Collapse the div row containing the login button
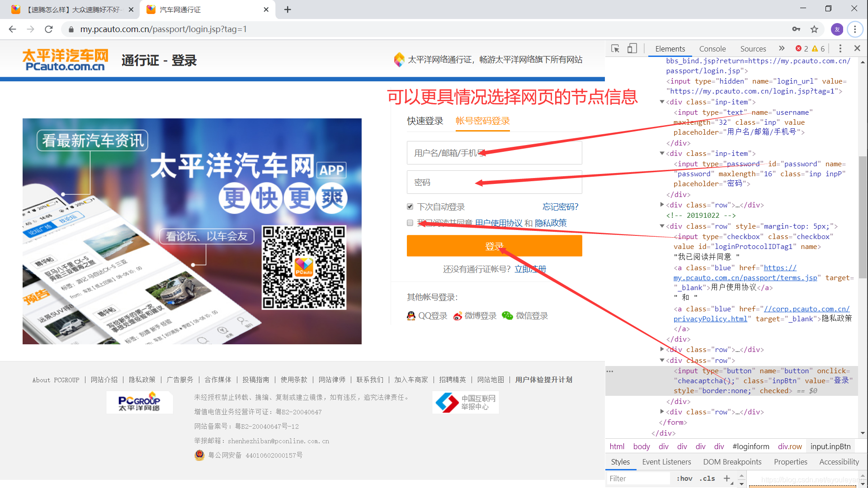This screenshot has width=868, height=488. [662, 360]
